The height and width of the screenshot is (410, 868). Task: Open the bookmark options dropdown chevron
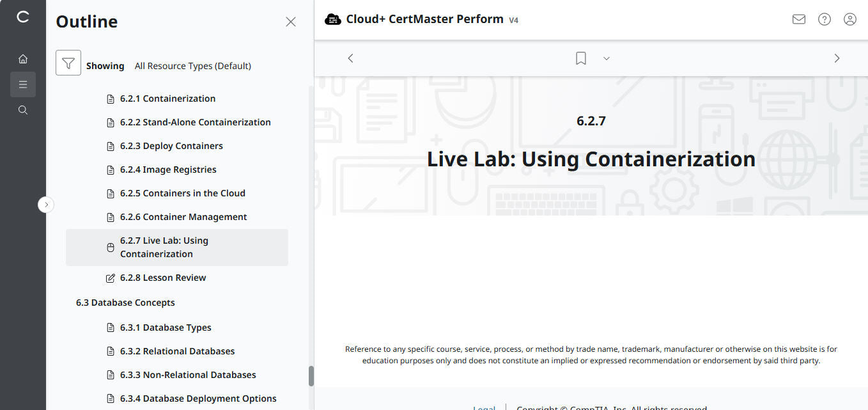(606, 58)
